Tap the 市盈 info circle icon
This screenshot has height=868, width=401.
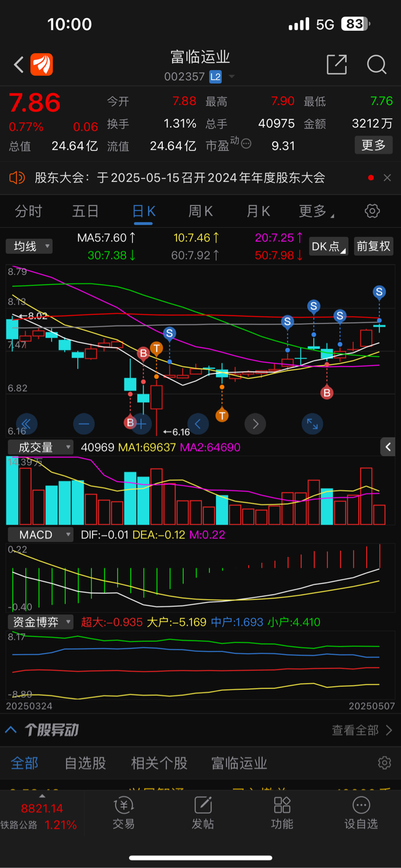[246, 144]
